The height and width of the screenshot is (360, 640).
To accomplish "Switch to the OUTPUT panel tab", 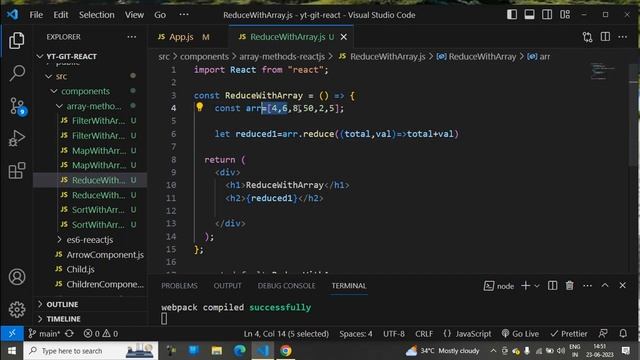I will click(227, 286).
